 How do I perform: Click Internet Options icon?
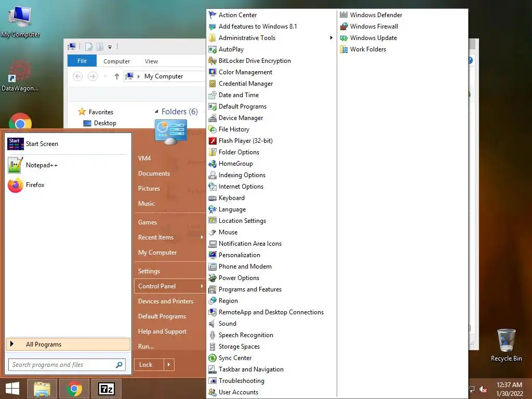tap(212, 187)
